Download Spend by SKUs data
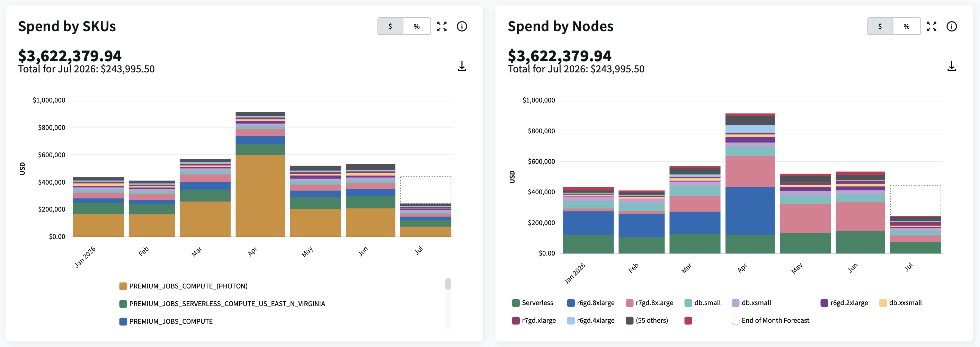980x347 pixels. point(462,66)
